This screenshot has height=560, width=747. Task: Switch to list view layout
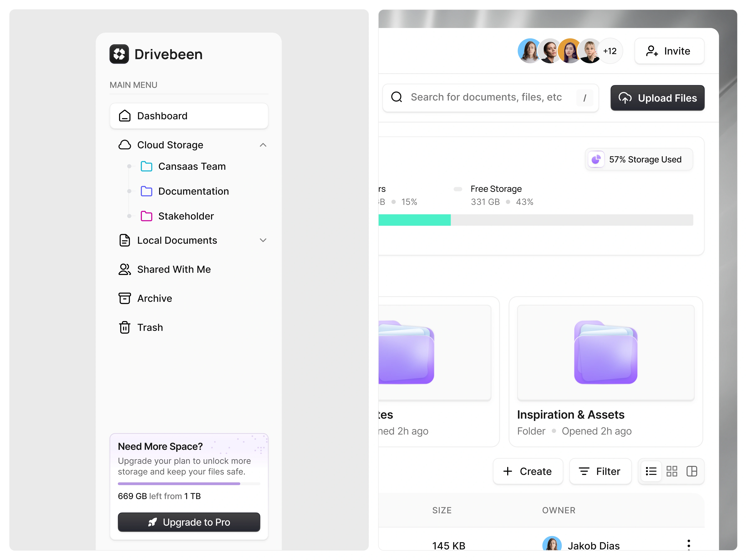(651, 471)
